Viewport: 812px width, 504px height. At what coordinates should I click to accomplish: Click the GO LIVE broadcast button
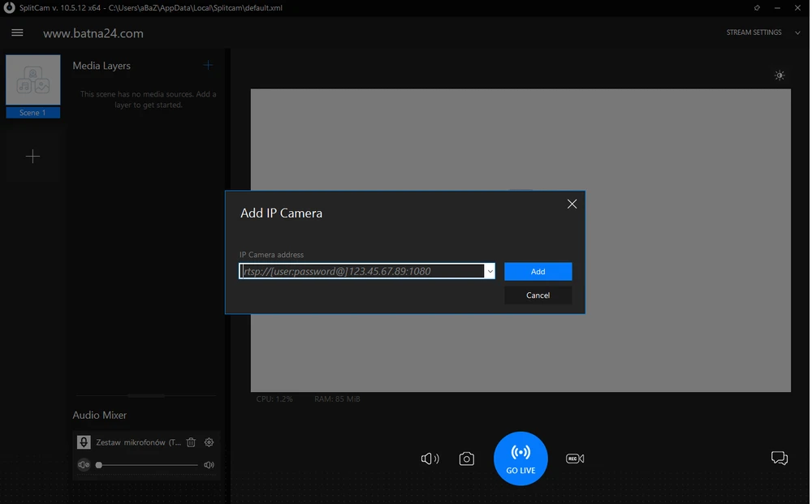tap(520, 458)
